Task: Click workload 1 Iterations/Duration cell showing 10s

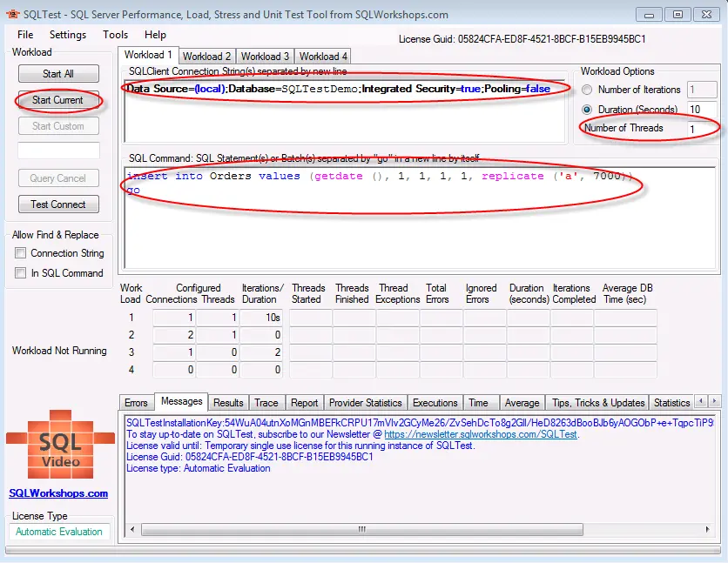Action: coord(261,318)
